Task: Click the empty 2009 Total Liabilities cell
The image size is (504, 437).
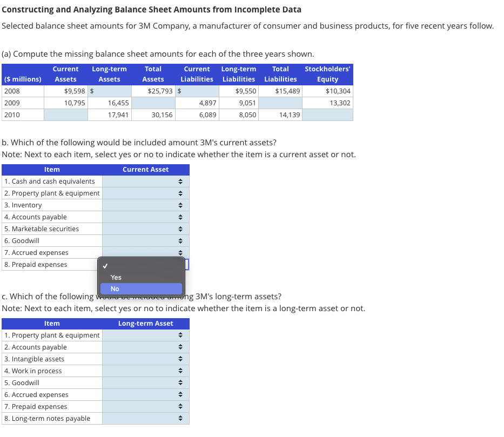Action: click(280, 103)
